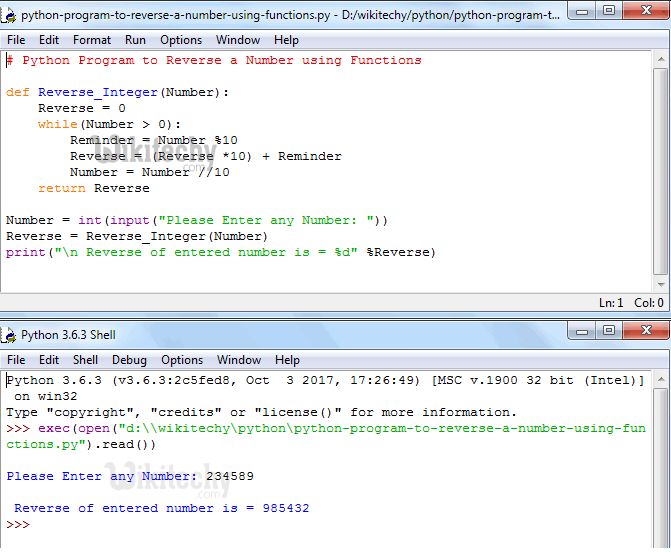Minimize the editor window
The image size is (671, 560).
pos(582,11)
